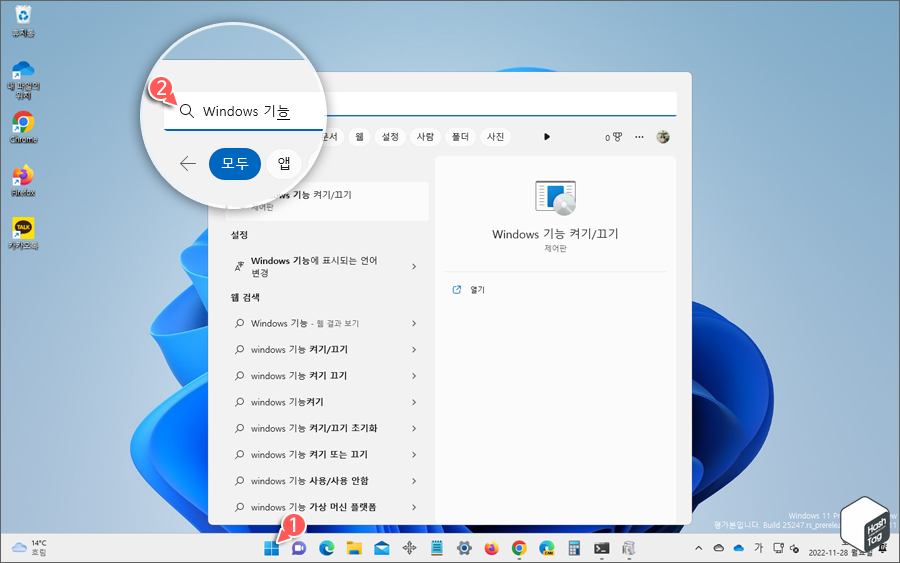The image size is (900, 563).
Task: Click the user profile avatar
Action: coord(663,137)
